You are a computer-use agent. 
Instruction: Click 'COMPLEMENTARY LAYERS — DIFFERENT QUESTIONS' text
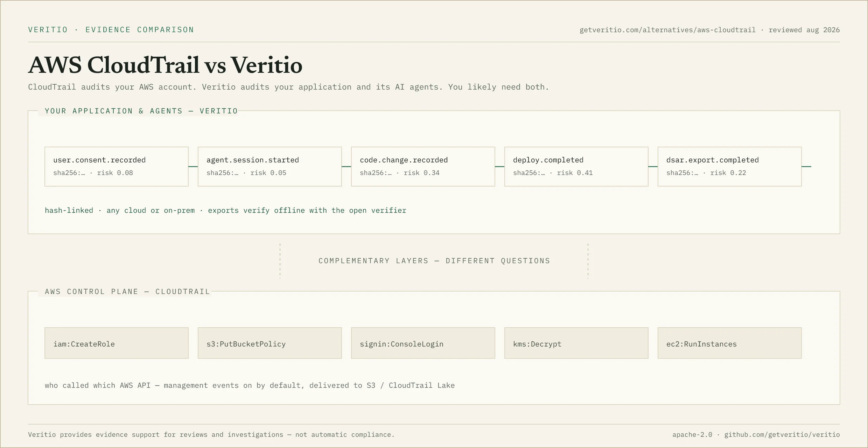(434, 261)
